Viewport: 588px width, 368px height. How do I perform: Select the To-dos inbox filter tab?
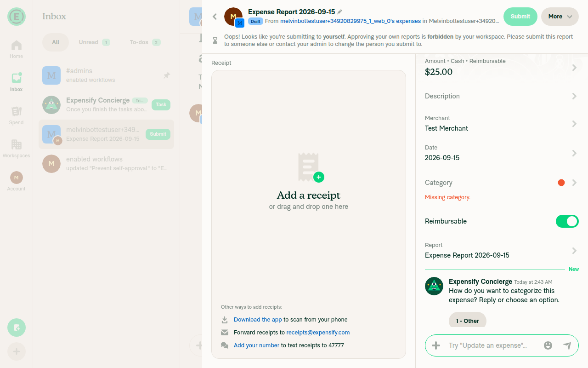pyautogui.click(x=145, y=42)
